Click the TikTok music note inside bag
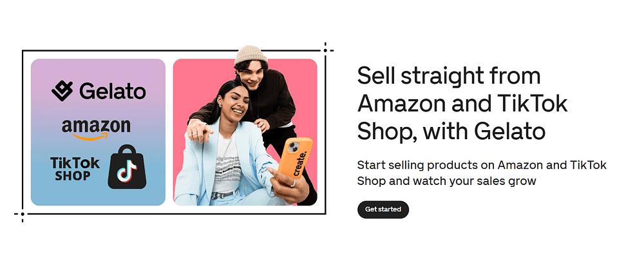644x261 pixels. pyautogui.click(x=126, y=171)
